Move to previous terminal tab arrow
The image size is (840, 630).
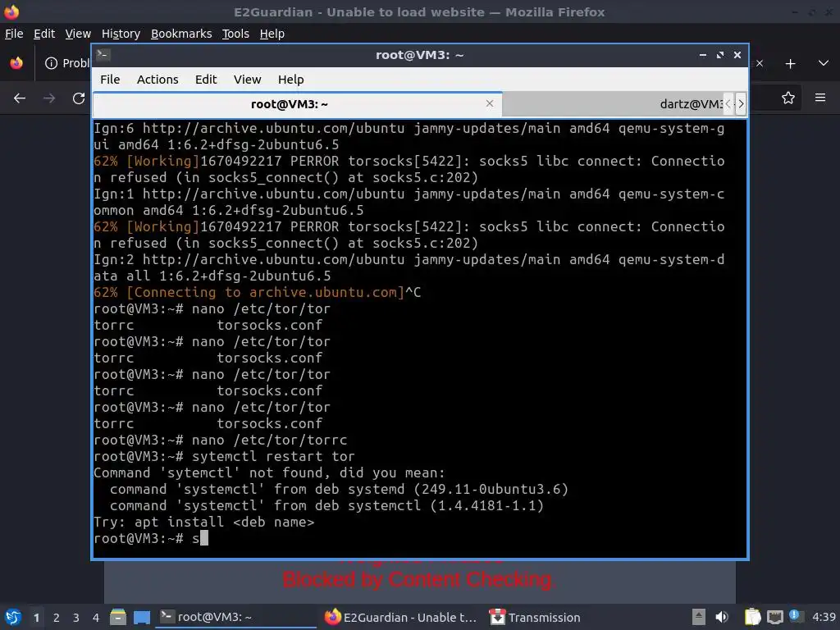728,104
